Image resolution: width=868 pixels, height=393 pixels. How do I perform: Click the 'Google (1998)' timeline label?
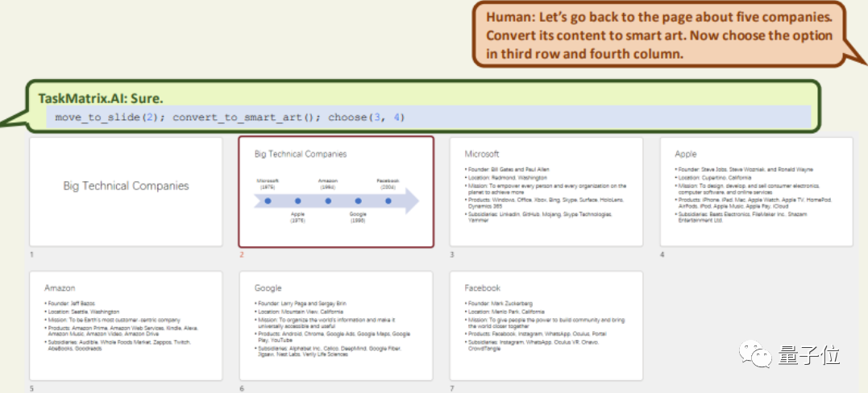point(358,217)
